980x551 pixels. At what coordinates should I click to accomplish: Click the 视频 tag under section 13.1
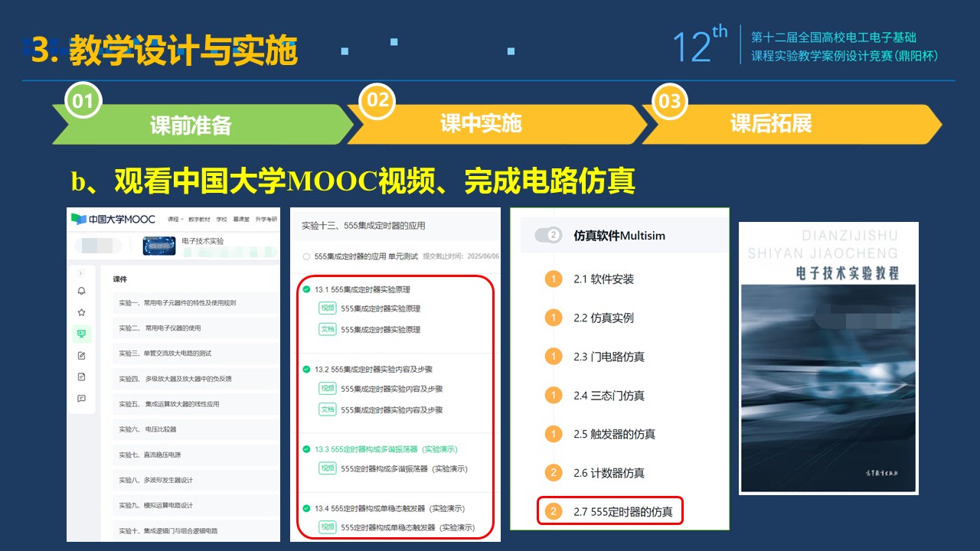pos(327,308)
